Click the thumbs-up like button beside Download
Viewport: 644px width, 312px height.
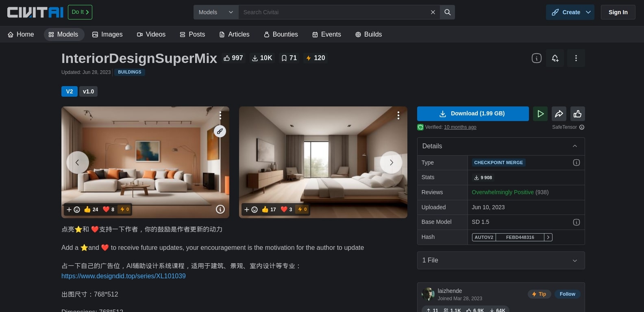577,114
